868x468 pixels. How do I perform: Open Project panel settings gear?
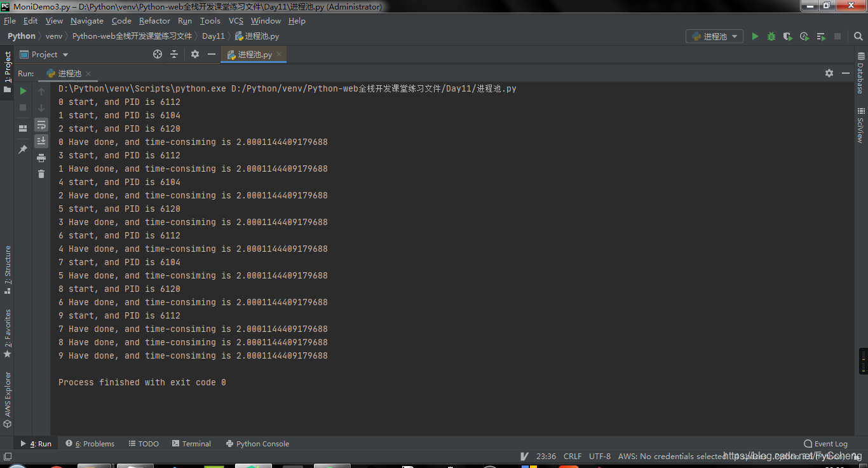195,55
